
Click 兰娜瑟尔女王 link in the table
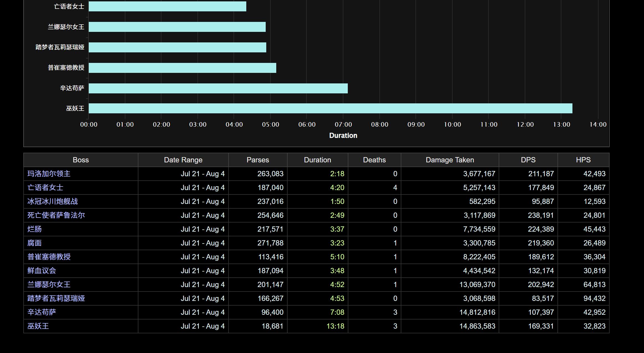tap(49, 285)
